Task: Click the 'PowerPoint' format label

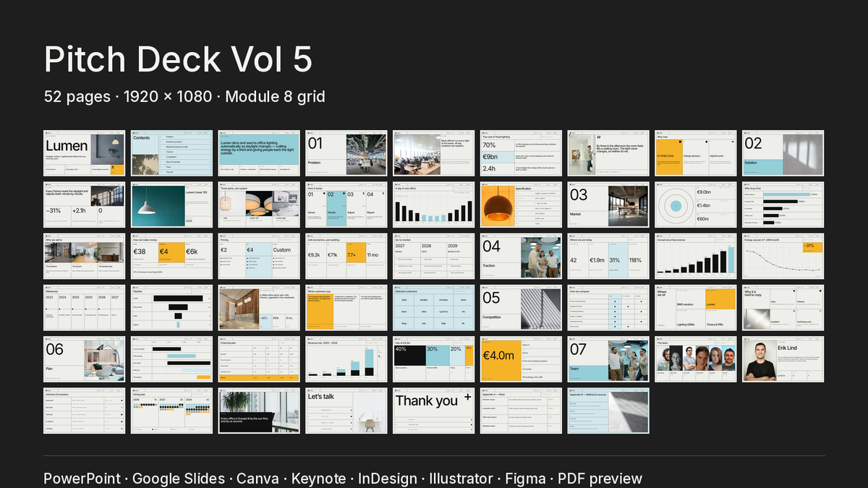Action: click(82, 479)
